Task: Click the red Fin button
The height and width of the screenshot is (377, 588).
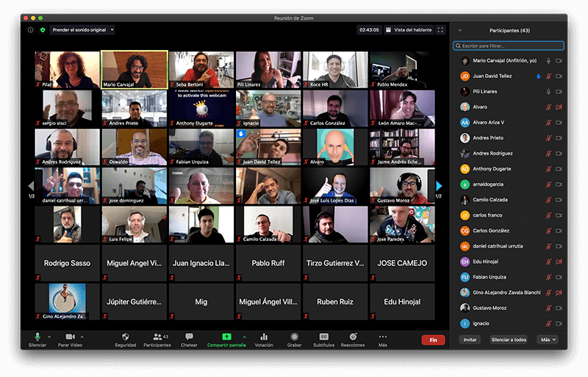Action: tap(433, 340)
